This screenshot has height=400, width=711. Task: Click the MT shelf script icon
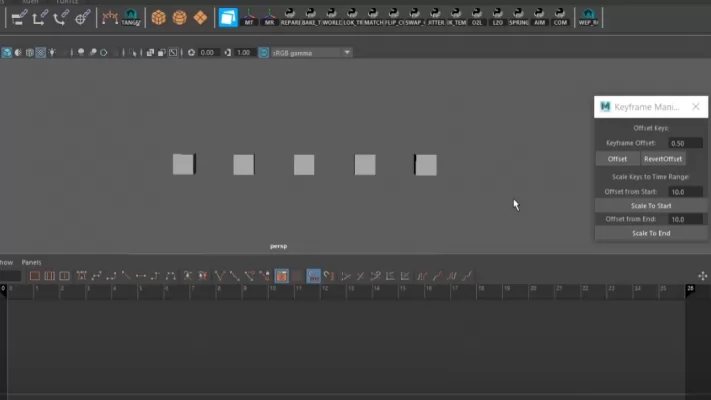click(249, 17)
